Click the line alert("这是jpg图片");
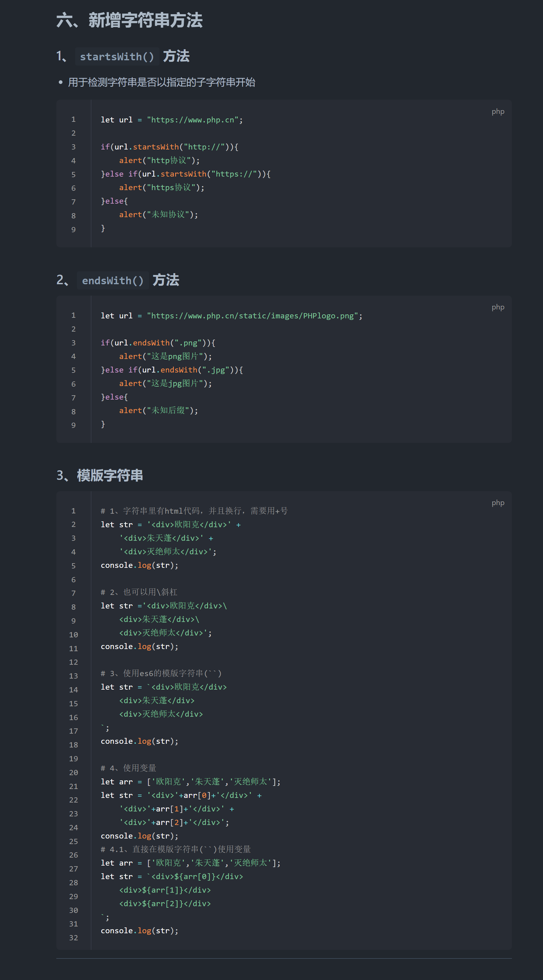 (x=165, y=384)
